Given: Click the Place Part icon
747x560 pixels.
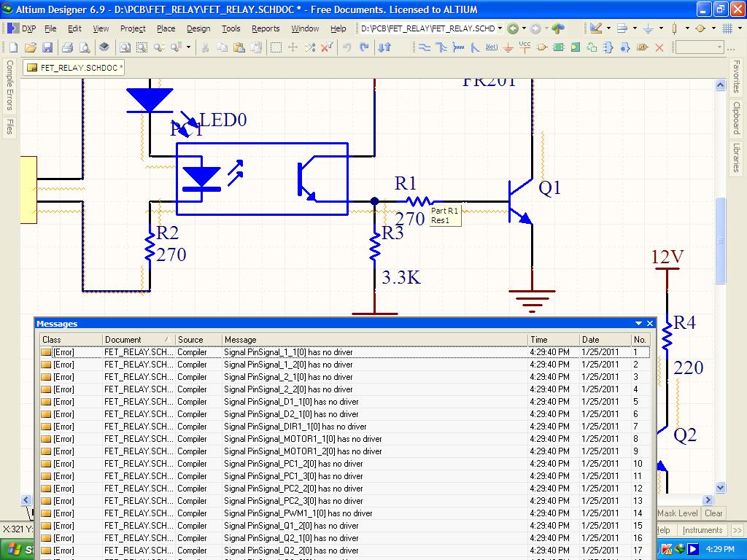Looking at the screenshot, I should coord(542,47).
